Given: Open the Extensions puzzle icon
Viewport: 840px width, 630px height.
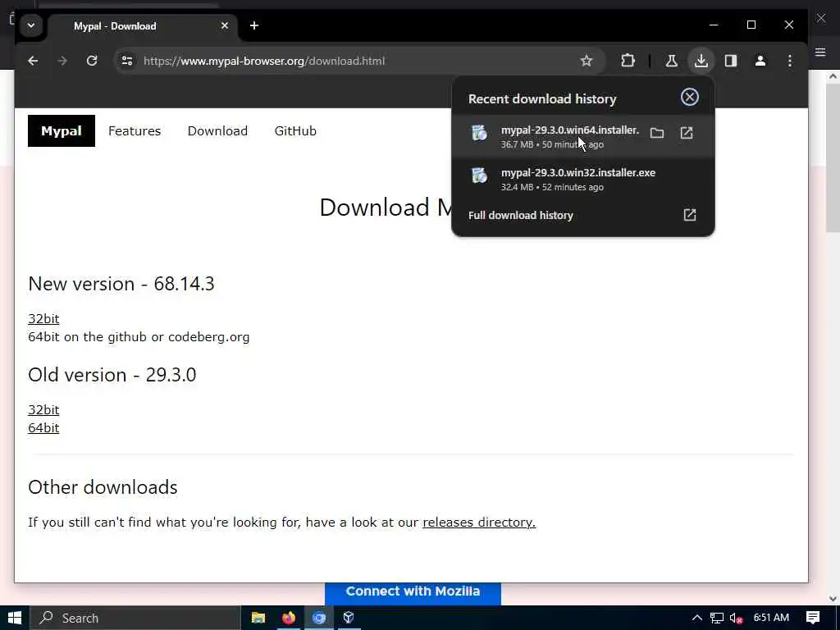Looking at the screenshot, I should tap(628, 61).
